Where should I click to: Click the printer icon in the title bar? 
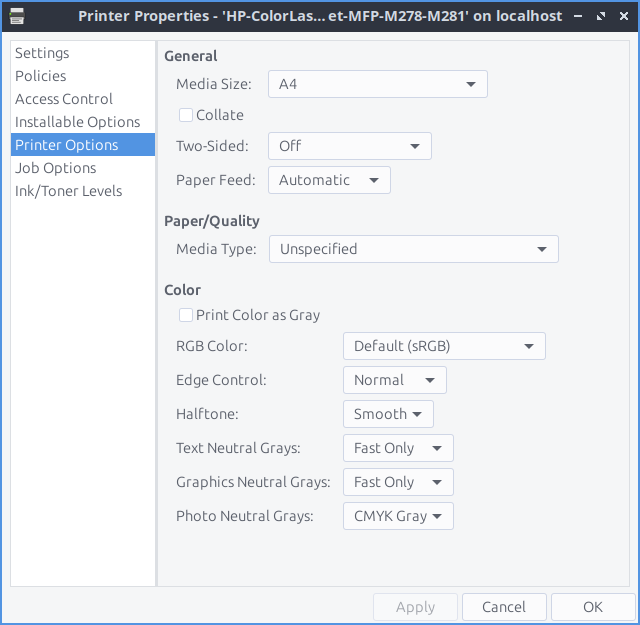(17, 17)
